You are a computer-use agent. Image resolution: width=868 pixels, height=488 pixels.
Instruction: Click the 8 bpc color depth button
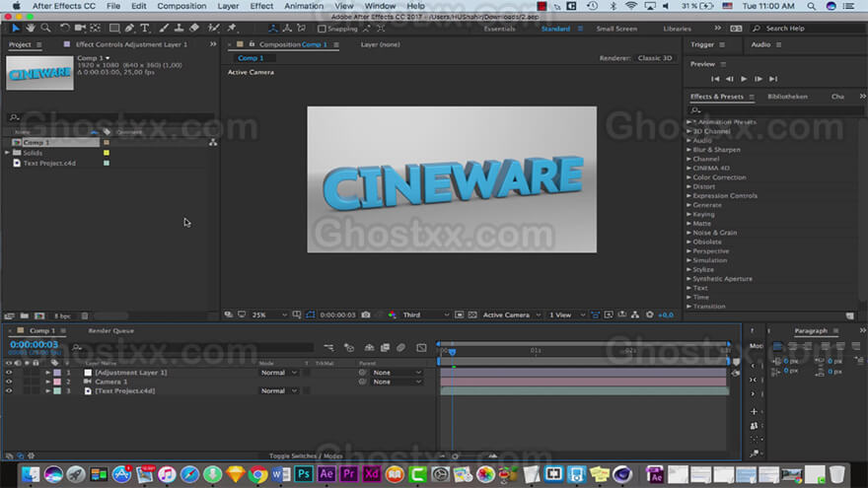[x=62, y=315]
